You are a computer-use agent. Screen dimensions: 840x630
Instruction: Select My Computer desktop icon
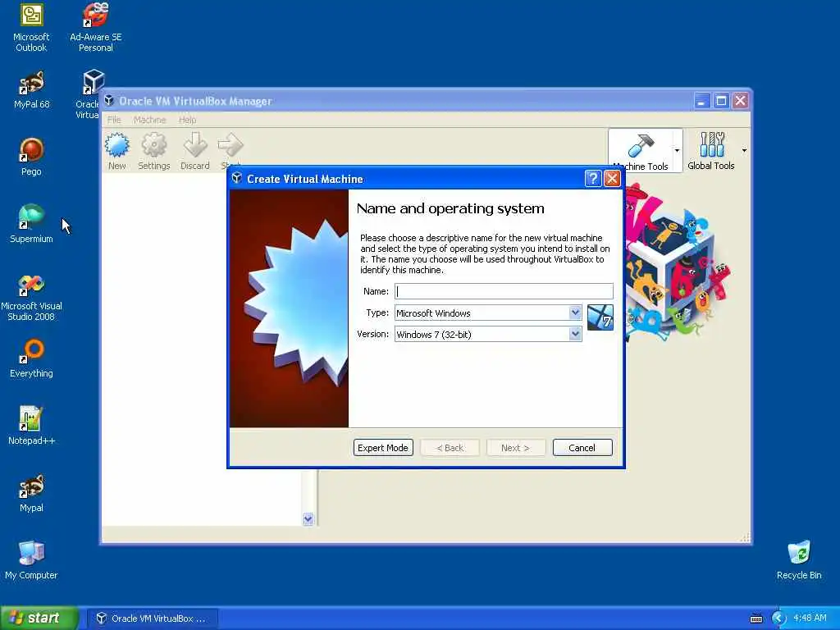(x=31, y=560)
